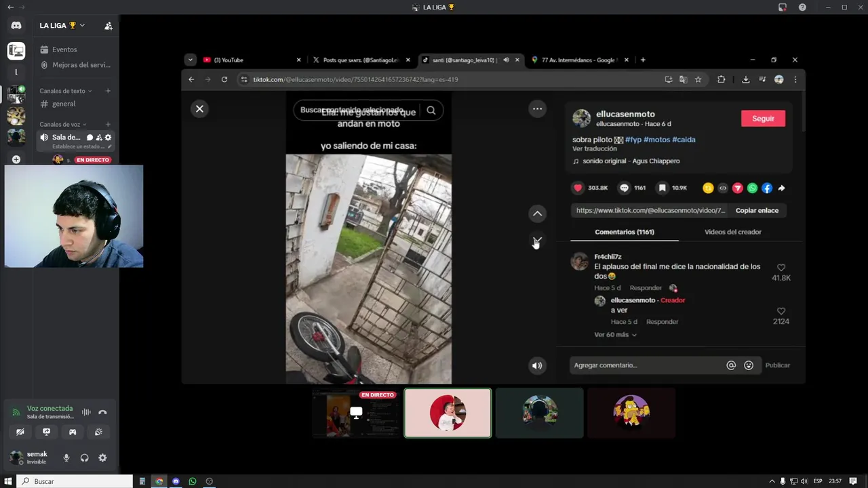This screenshot has width=868, height=488.
Task: Like the video with heart icon
Action: tap(578, 188)
